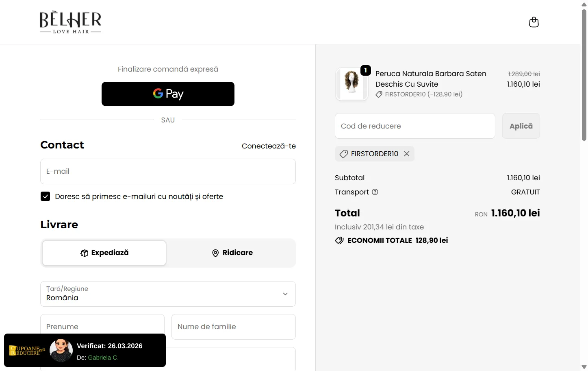
Task: Click the wig product thumbnail
Action: (351, 84)
